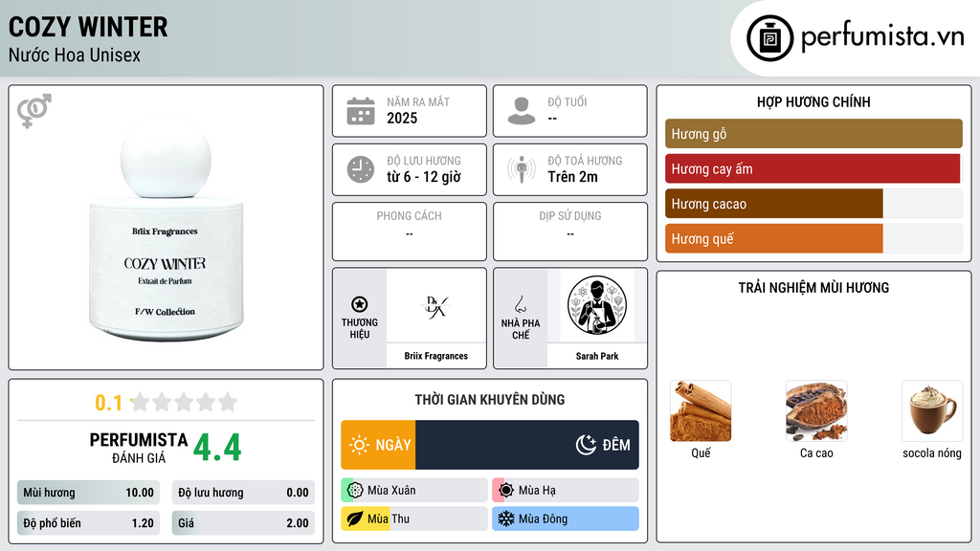Viewport: 980px width, 551px height.
Task: Click the release year value 2025
Action: (402, 118)
